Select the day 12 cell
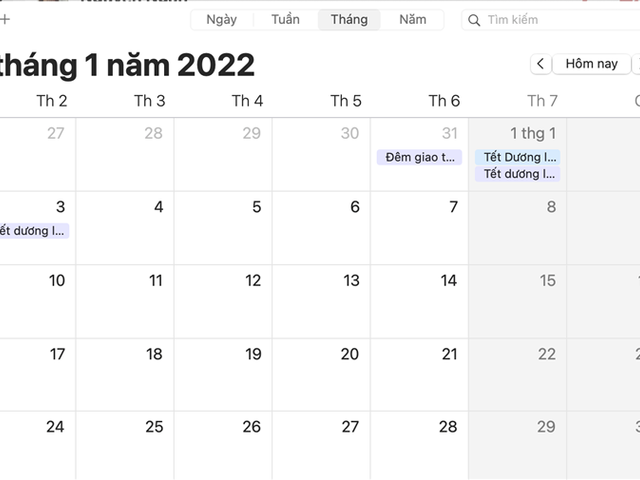640x480 pixels. click(x=223, y=301)
